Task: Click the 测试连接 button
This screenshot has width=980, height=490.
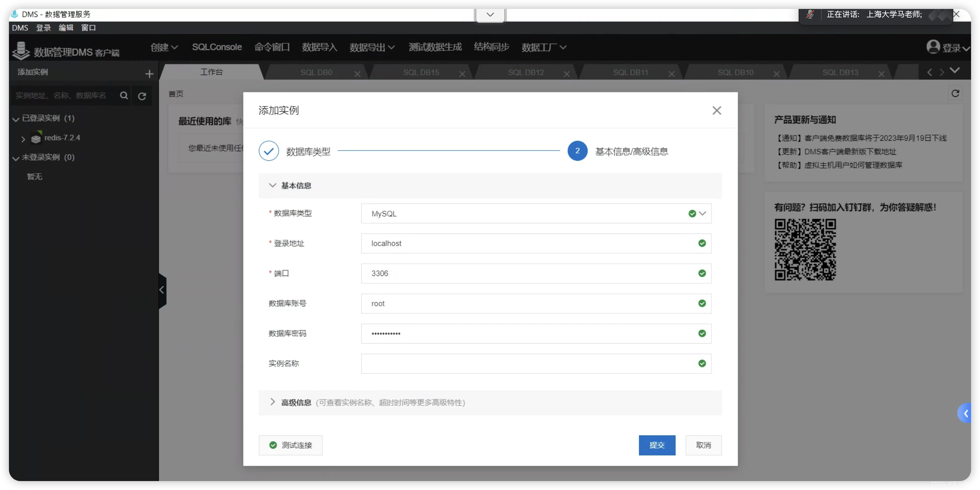Action: point(290,445)
